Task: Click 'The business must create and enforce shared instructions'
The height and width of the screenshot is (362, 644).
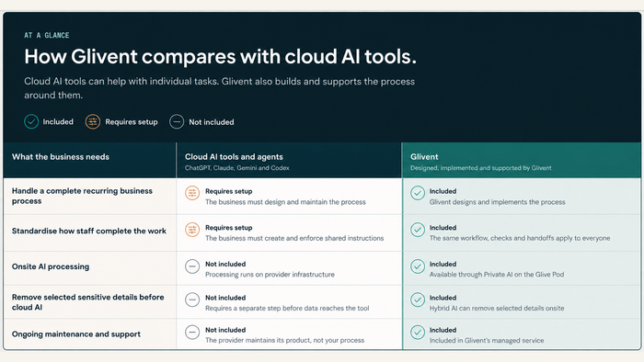Action: [294, 238]
